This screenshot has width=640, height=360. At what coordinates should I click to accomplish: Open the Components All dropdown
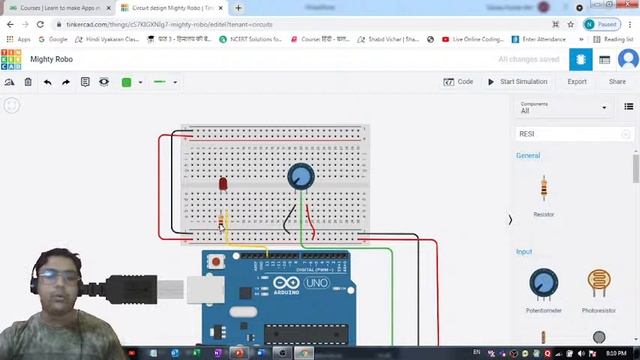pyautogui.click(x=563, y=108)
